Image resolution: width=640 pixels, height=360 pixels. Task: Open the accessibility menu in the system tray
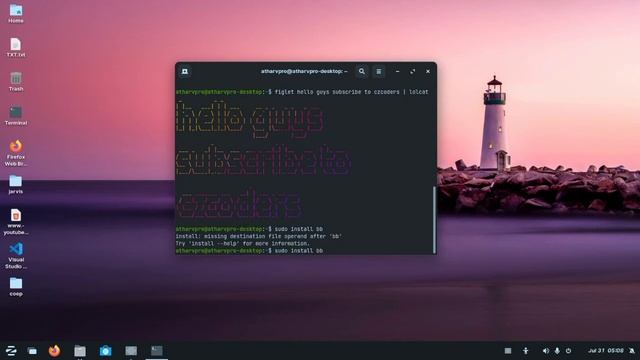526,351
